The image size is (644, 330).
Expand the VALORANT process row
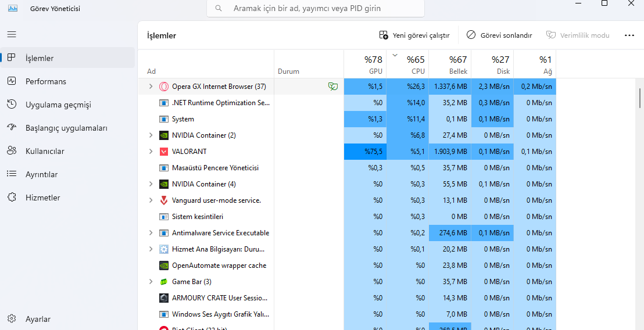coord(151,152)
